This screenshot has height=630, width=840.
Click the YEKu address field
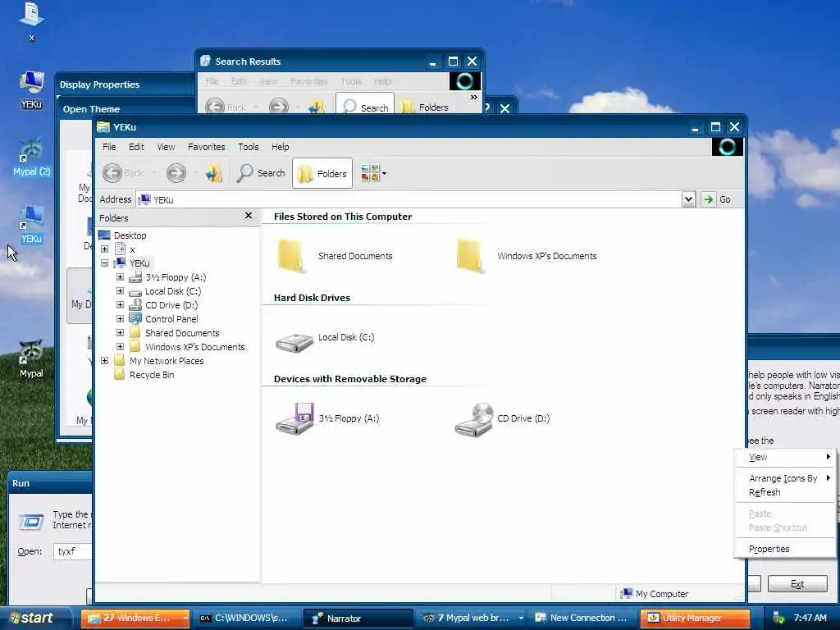(409, 199)
